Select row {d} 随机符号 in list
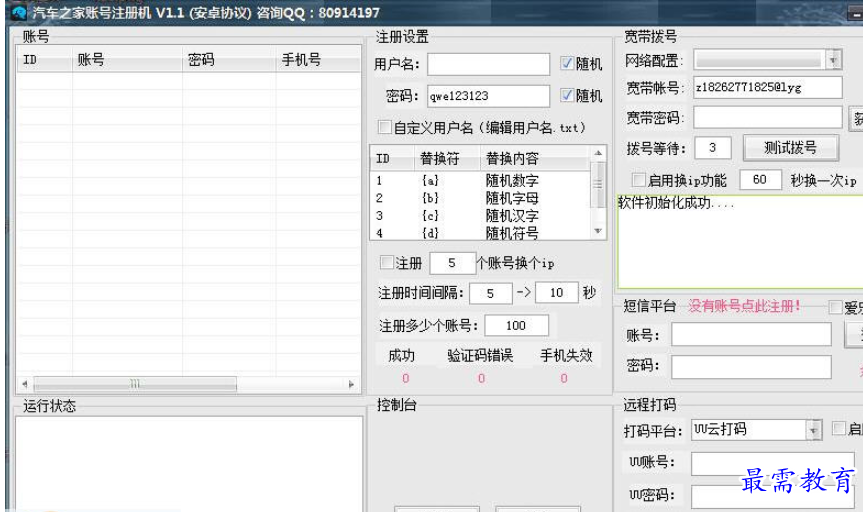 [x=480, y=233]
